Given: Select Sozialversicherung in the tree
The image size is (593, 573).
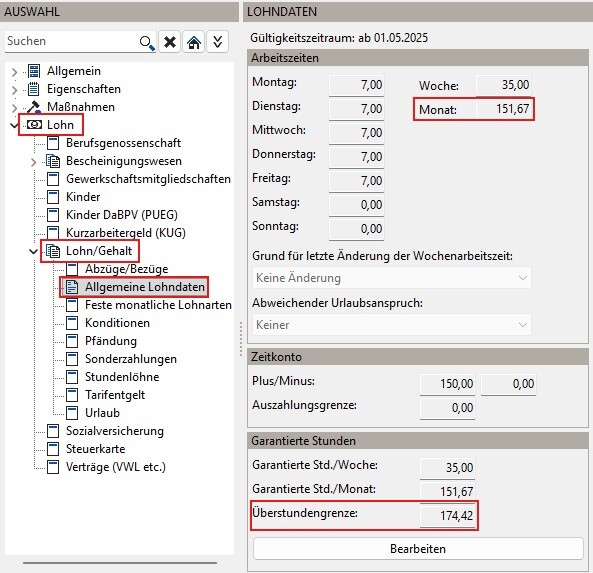Looking at the screenshot, I should (115, 431).
